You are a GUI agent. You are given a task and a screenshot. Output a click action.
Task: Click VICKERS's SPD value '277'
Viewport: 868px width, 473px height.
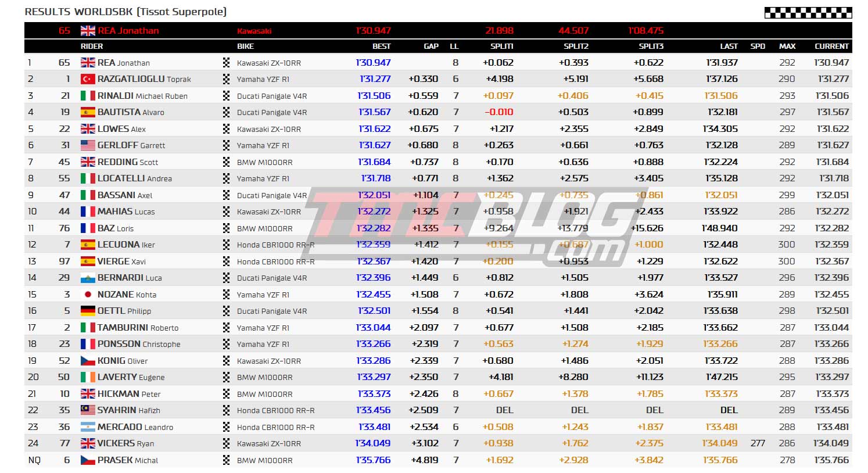coord(758,443)
